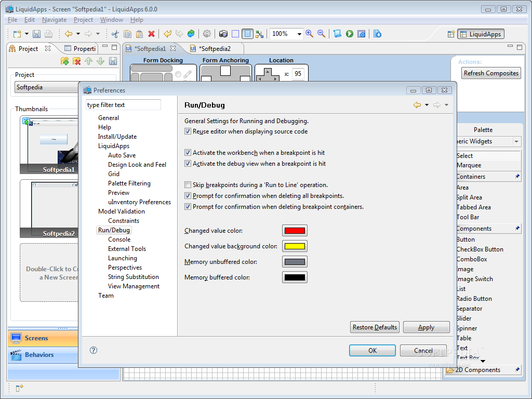
Task: Click the OK button in Preferences
Action: pos(372,351)
